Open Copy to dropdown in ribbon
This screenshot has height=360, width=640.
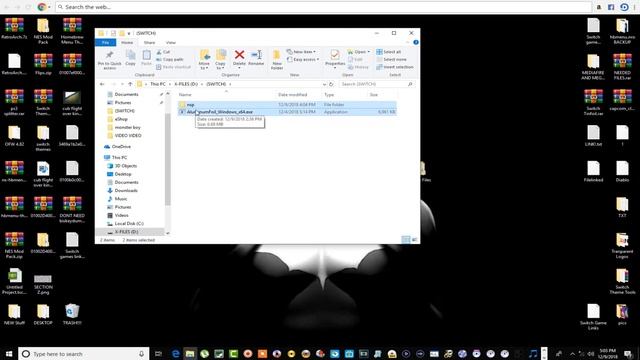tap(220, 60)
